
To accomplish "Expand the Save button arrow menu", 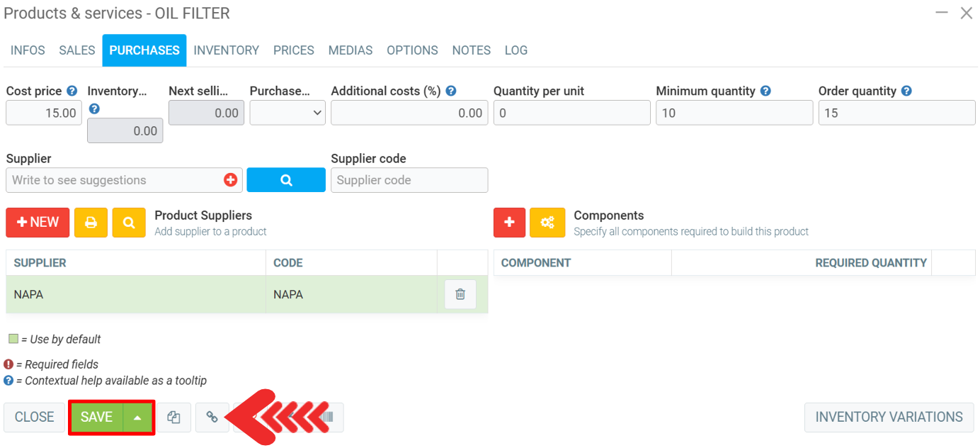I will (x=137, y=418).
